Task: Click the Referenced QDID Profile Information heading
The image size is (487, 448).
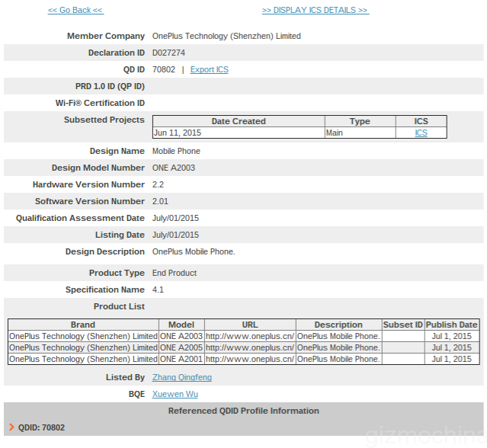Action: tap(244, 411)
